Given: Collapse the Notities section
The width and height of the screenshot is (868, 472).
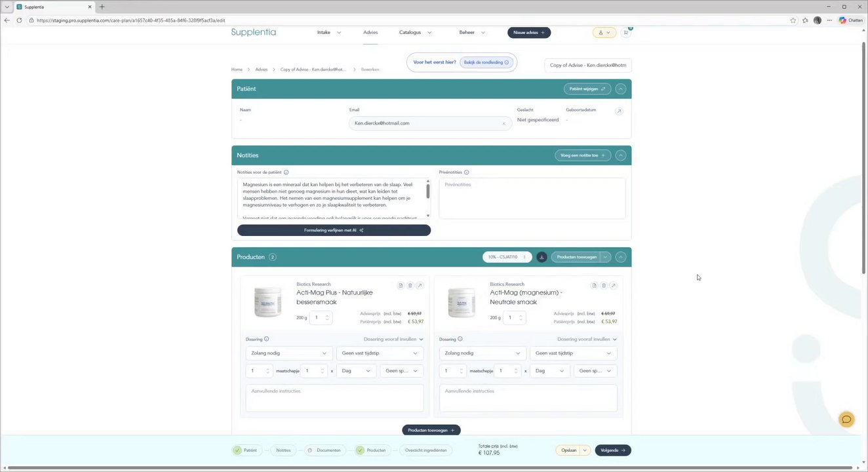Looking at the screenshot, I should [620, 155].
